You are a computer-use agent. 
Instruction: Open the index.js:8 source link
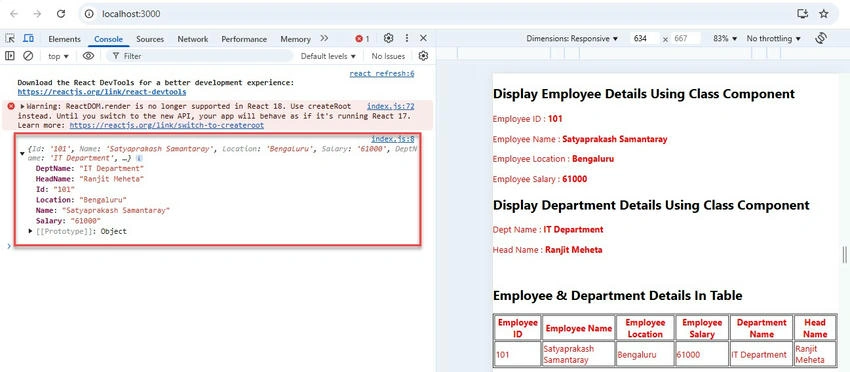pos(392,139)
